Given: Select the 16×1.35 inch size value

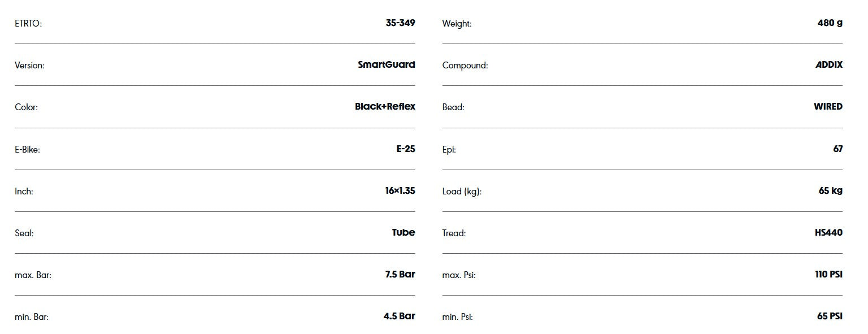Looking at the screenshot, I should click(400, 190).
